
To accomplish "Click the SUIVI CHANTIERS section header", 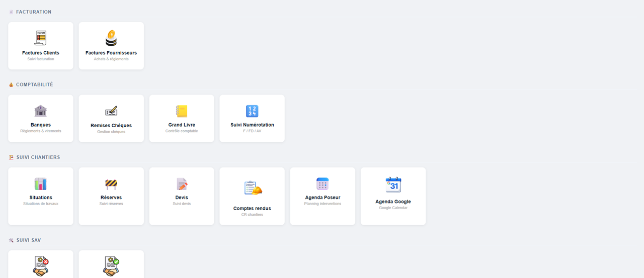I will tap(38, 157).
